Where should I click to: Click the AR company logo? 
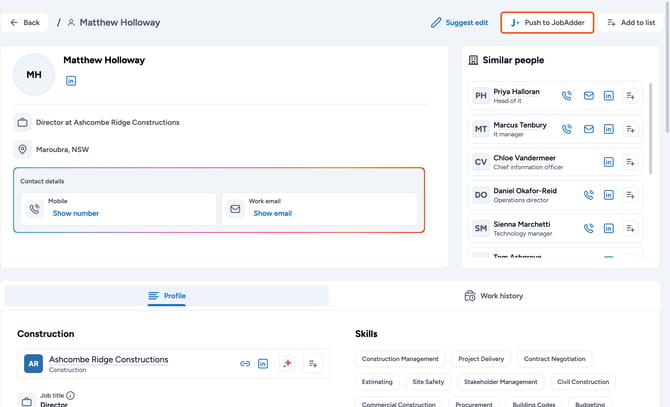tap(33, 363)
